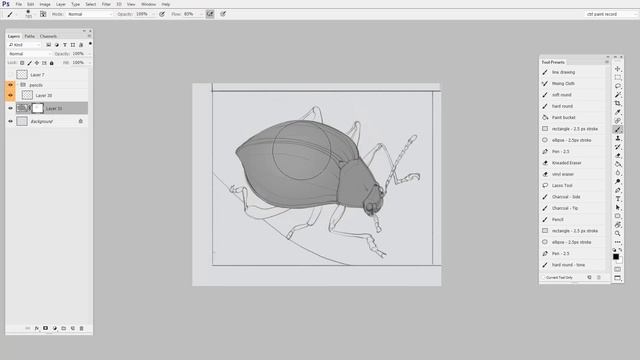Select the Healing Brush tool
The width and height of the screenshot is (640, 360).
click(x=618, y=121)
